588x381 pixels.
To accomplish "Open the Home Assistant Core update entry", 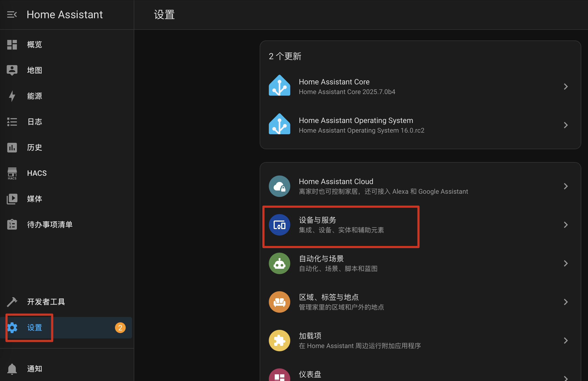I will click(420, 87).
